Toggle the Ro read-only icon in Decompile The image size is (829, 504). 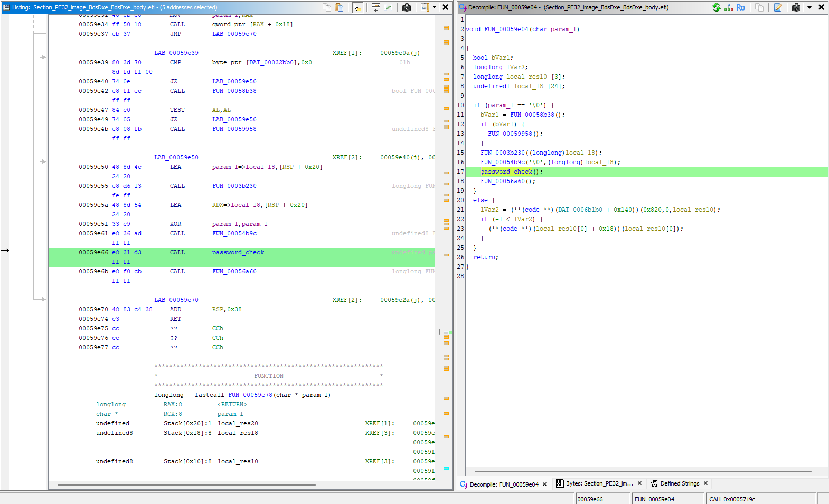click(x=740, y=7)
